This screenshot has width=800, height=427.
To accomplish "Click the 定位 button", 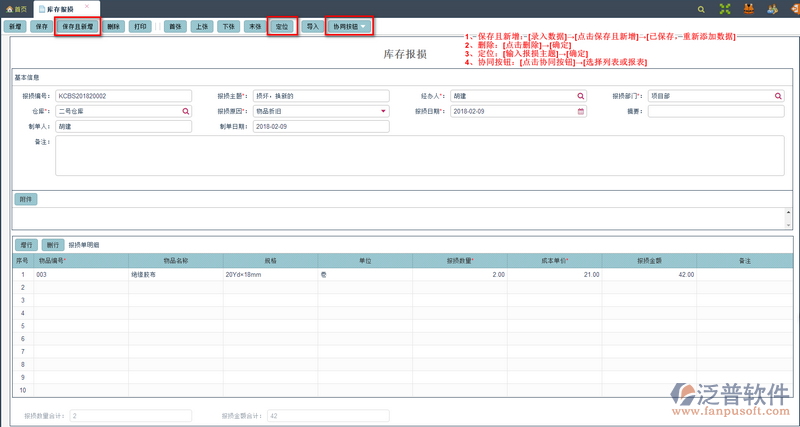I will pyautogui.click(x=282, y=26).
